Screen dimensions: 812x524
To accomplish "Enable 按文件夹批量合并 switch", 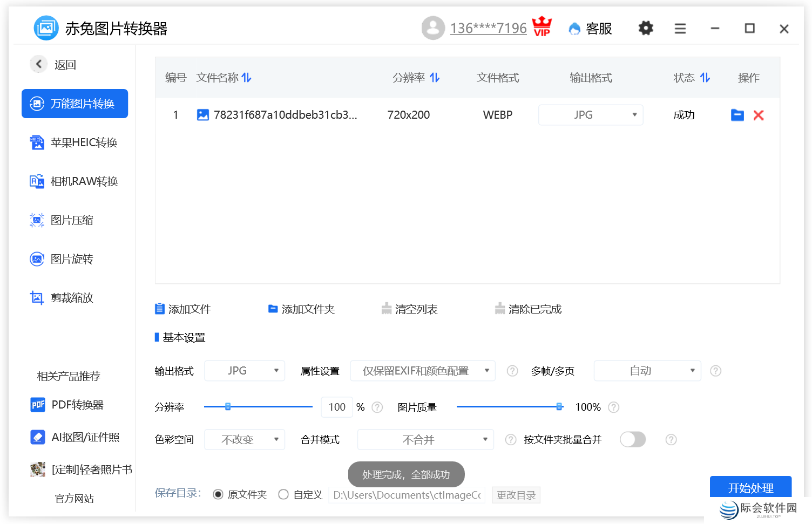I will [633, 439].
